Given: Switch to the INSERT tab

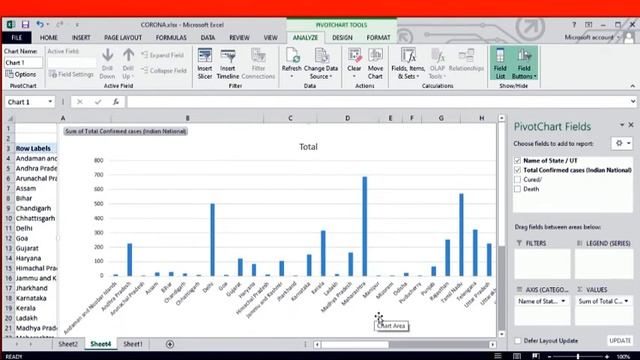Looking at the screenshot, I should pyautogui.click(x=81, y=38).
